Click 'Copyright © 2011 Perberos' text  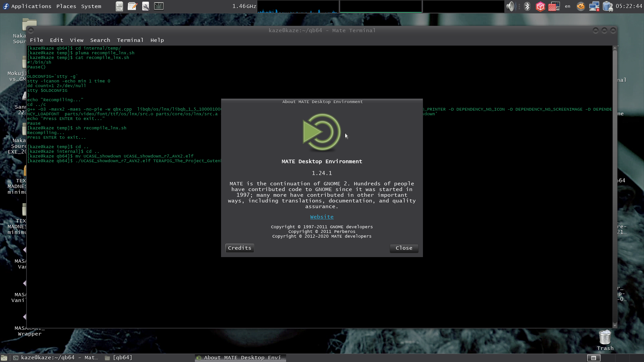pos(322,232)
